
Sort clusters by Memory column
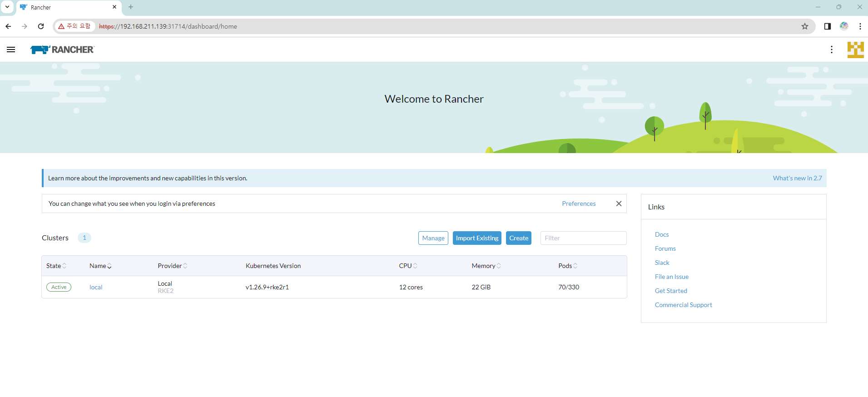(x=486, y=266)
